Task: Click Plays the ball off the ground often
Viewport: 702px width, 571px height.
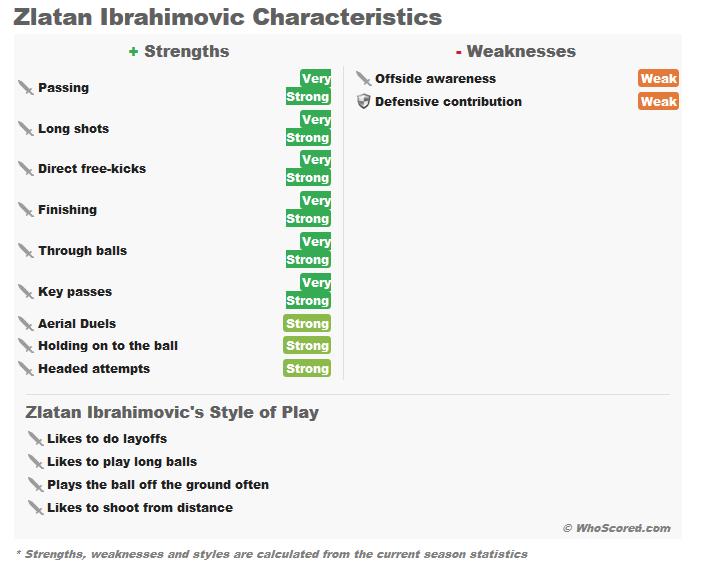Action: 158,485
